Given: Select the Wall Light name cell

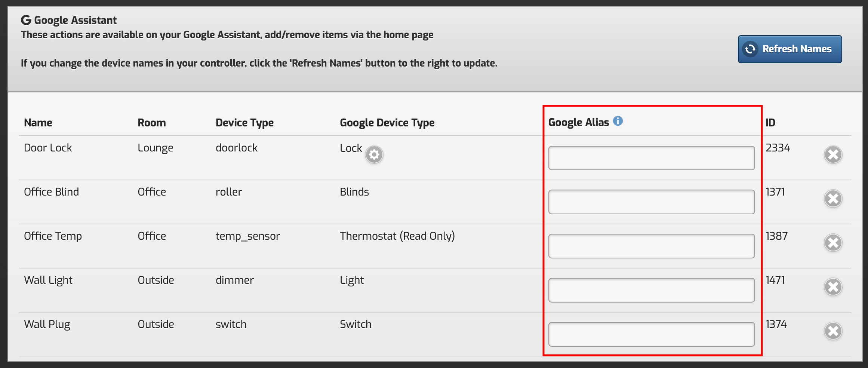Looking at the screenshot, I should (48, 280).
